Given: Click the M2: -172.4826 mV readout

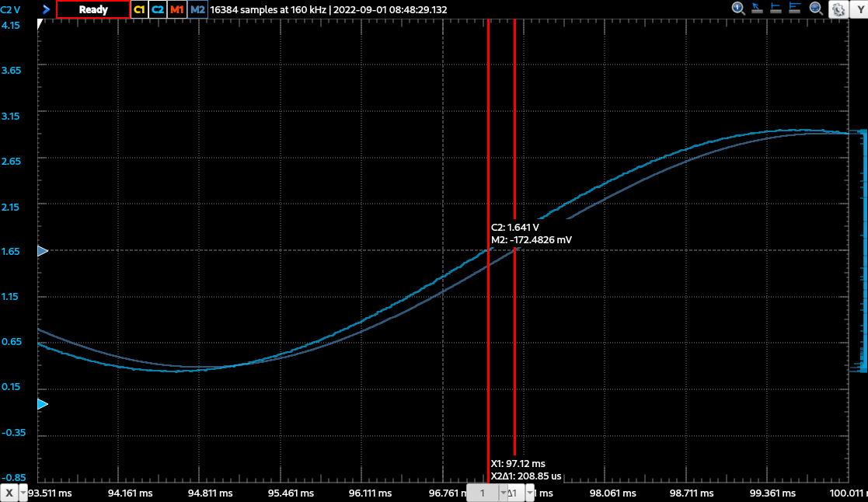Looking at the screenshot, I should click(532, 239).
